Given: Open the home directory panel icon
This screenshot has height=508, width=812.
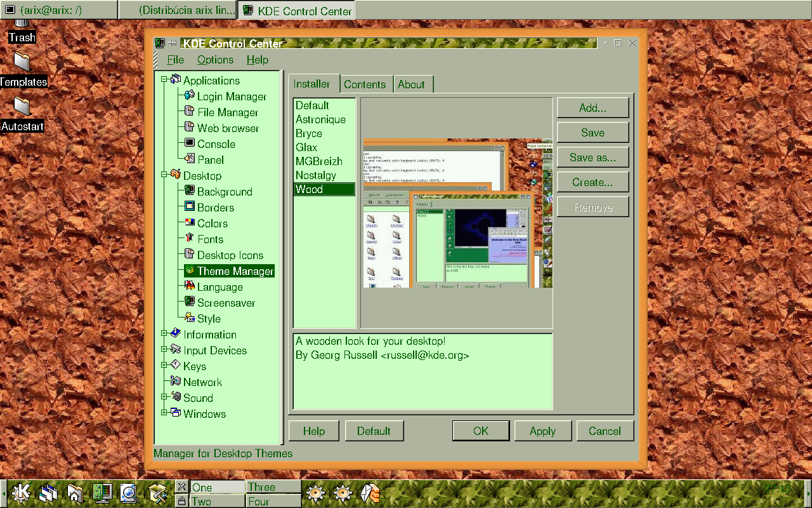Looking at the screenshot, I should tap(75, 493).
